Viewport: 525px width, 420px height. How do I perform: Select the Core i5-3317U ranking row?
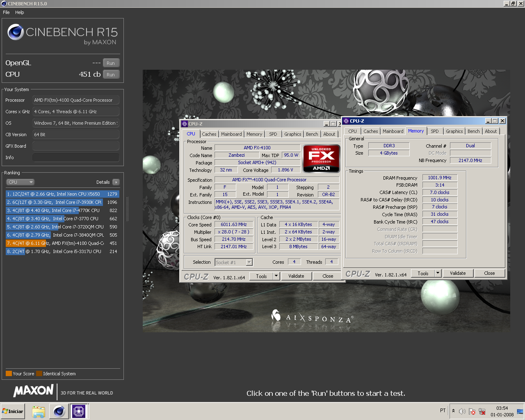(62, 251)
